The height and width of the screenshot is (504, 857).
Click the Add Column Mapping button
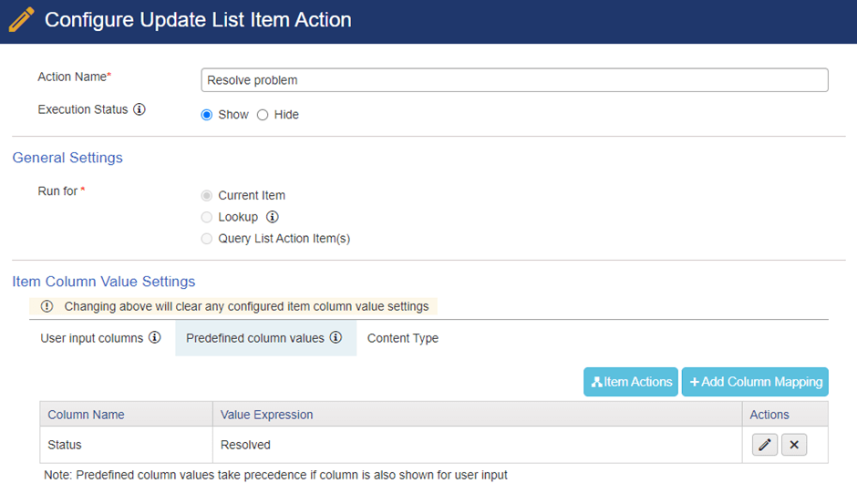point(755,382)
